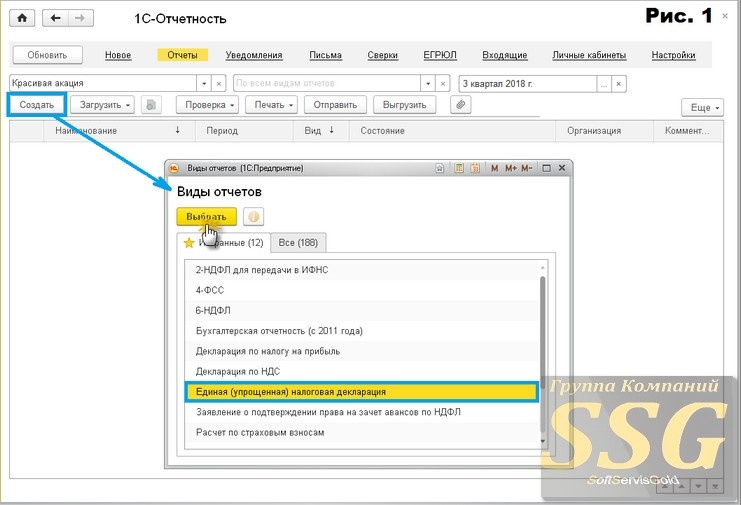The image size is (741, 505).
Task: Clear the report type filter field
Action: click(x=442, y=84)
